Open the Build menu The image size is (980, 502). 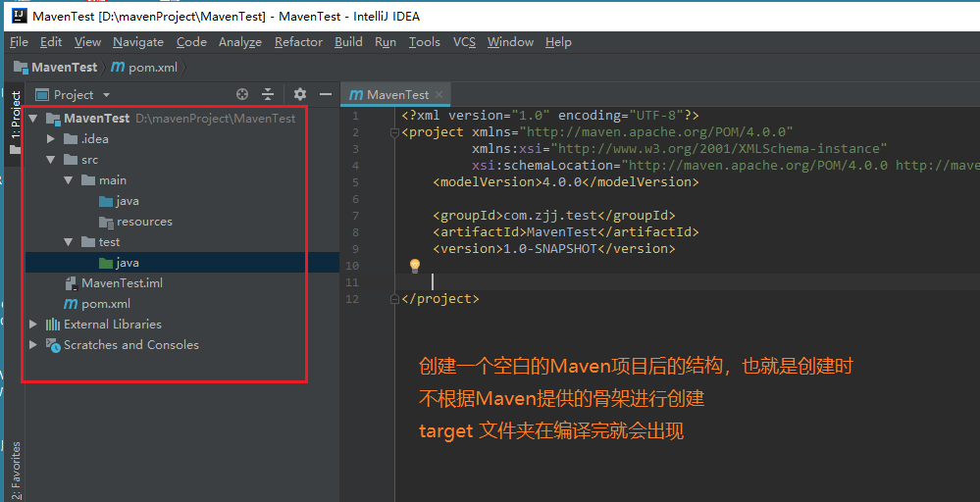pos(348,42)
